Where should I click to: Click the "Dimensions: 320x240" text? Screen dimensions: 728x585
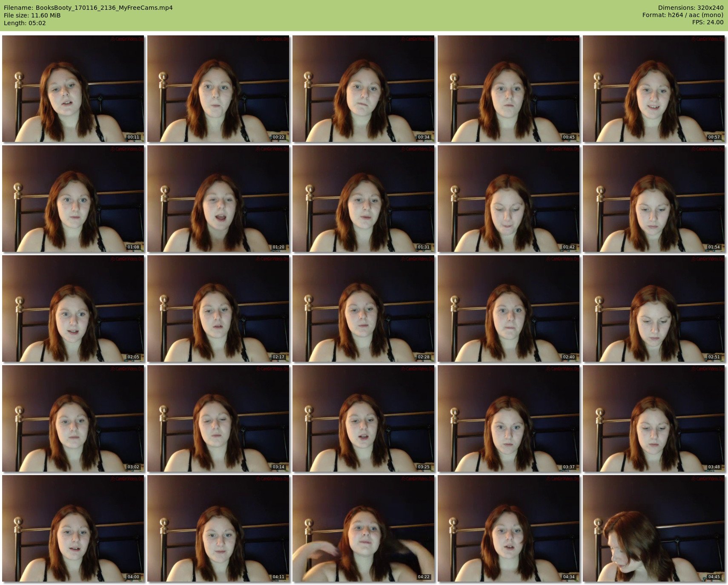coord(691,8)
